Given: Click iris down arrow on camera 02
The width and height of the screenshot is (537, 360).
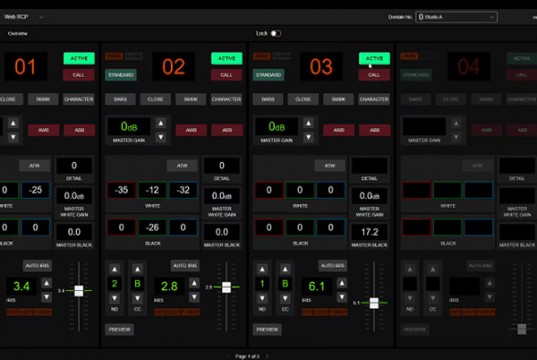Looking at the screenshot, I should [x=194, y=297].
